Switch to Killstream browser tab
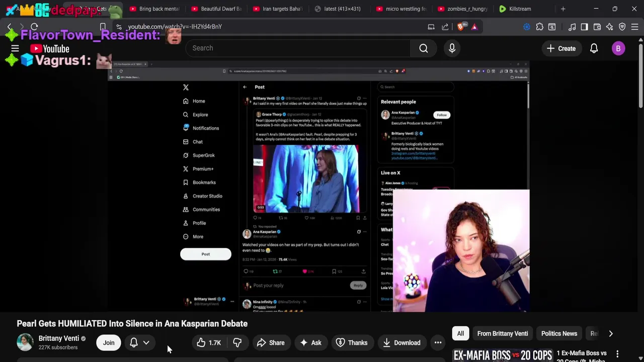Screen dimensions: 644x362 (x=520, y=9)
